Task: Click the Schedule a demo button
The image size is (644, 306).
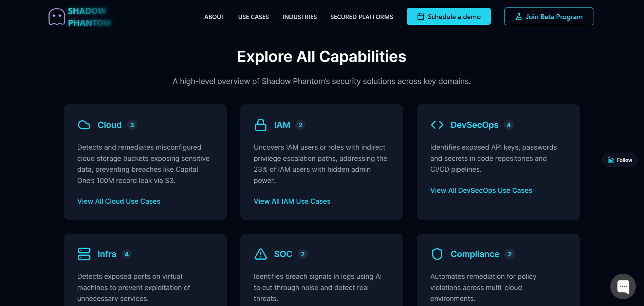Action: pyautogui.click(x=448, y=16)
